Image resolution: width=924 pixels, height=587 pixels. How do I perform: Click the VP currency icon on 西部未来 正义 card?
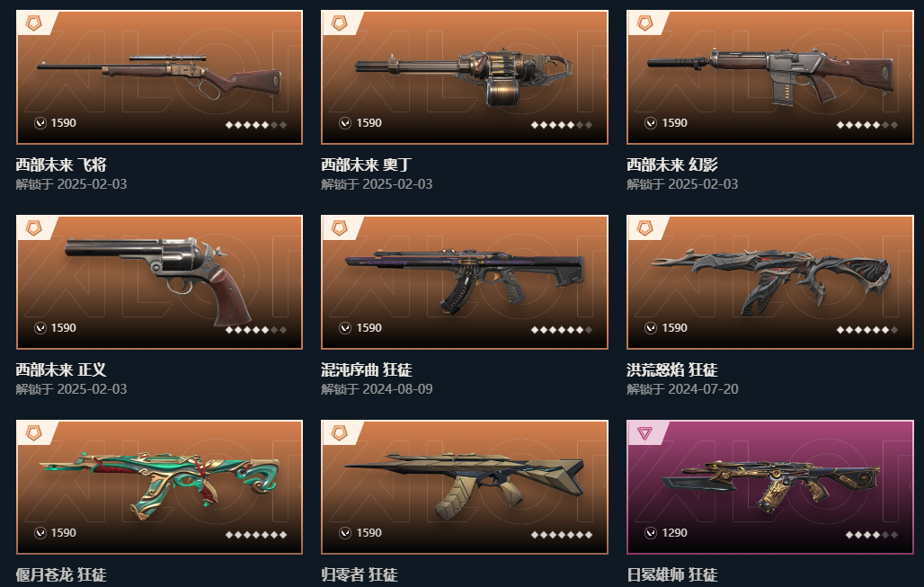(40, 328)
